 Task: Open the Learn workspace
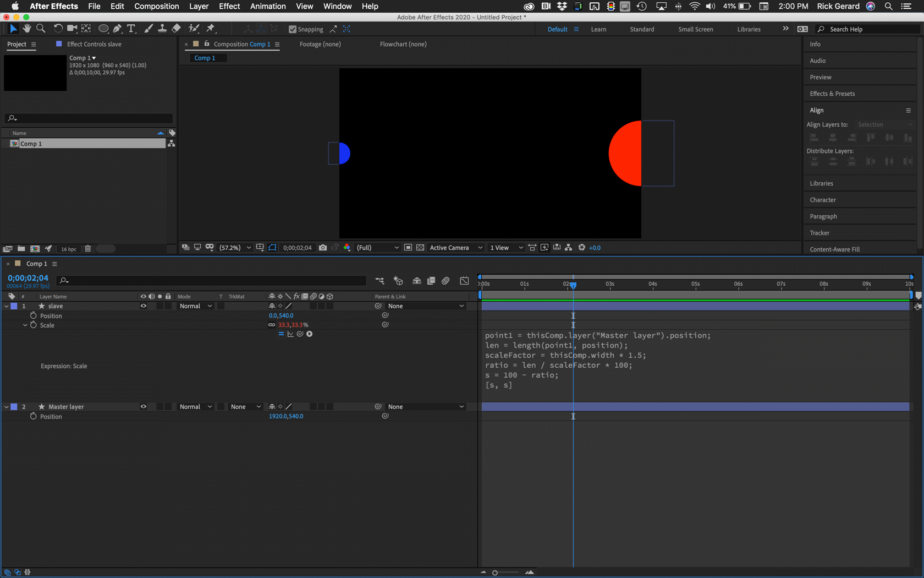[598, 29]
